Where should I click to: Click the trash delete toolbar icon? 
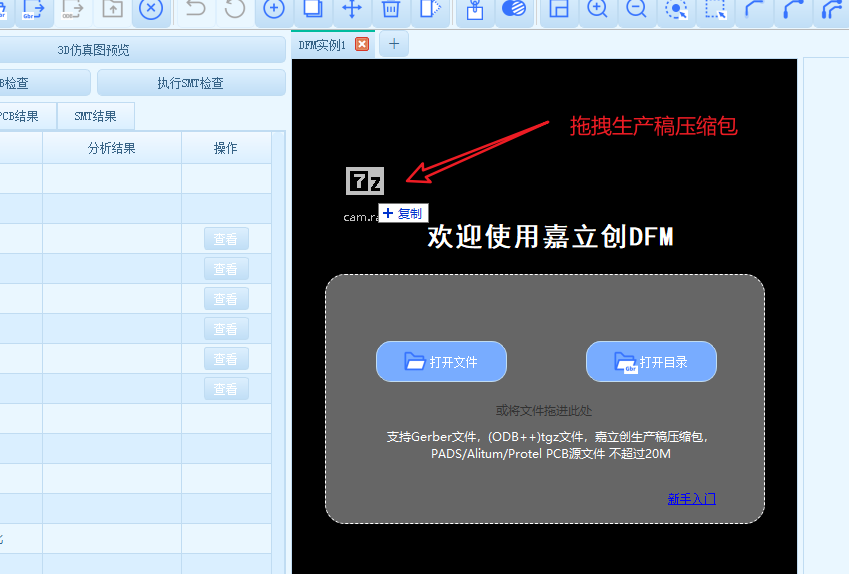(x=391, y=9)
